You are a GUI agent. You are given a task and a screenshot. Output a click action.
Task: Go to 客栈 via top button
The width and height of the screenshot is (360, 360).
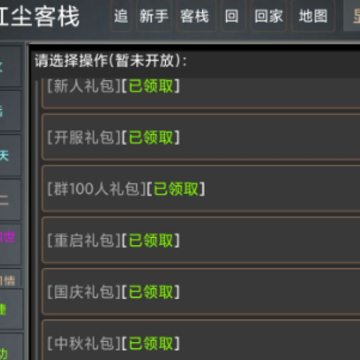point(195,16)
